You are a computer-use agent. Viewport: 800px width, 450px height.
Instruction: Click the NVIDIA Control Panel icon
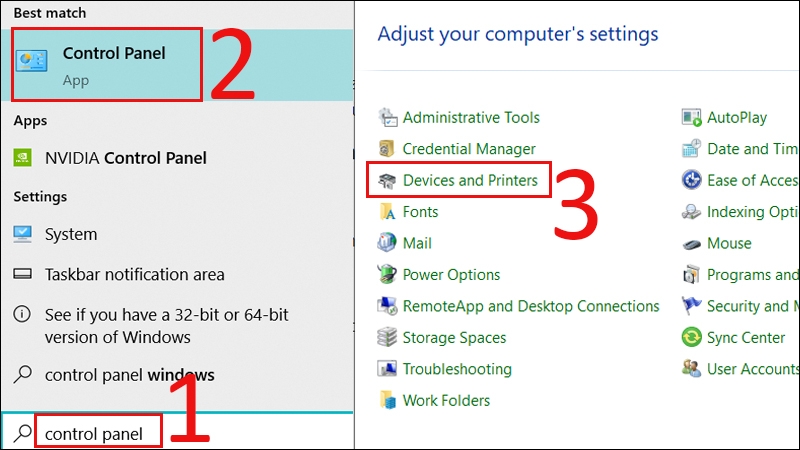(x=23, y=157)
